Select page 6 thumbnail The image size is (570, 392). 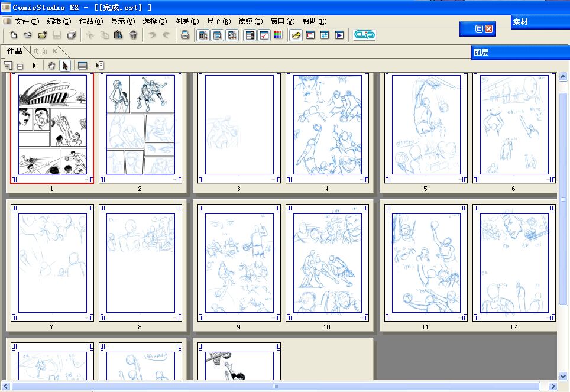(514, 128)
